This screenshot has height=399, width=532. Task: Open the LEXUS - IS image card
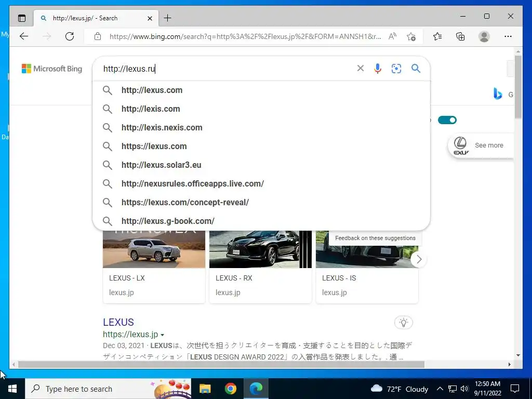(x=367, y=267)
